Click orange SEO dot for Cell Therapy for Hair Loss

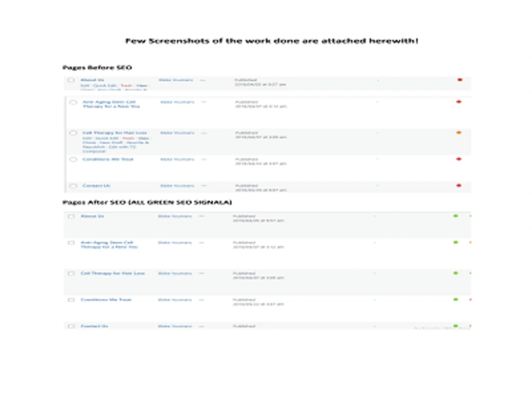click(x=459, y=132)
